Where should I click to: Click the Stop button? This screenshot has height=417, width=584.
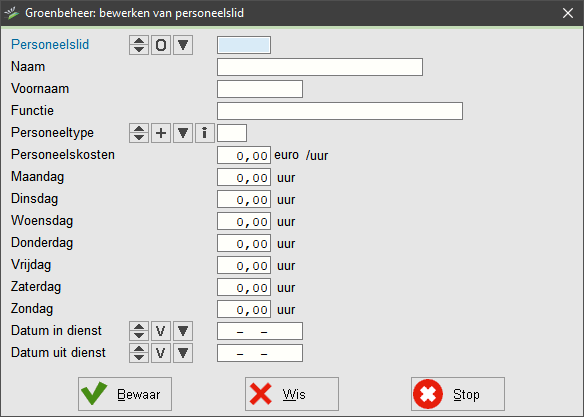pyautogui.click(x=458, y=394)
